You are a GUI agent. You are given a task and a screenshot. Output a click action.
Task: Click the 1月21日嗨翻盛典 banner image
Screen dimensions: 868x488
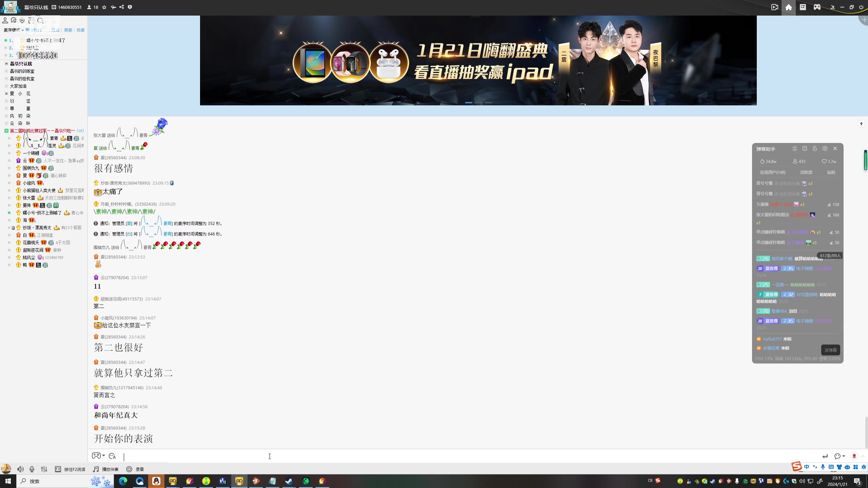pyautogui.click(x=478, y=60)
